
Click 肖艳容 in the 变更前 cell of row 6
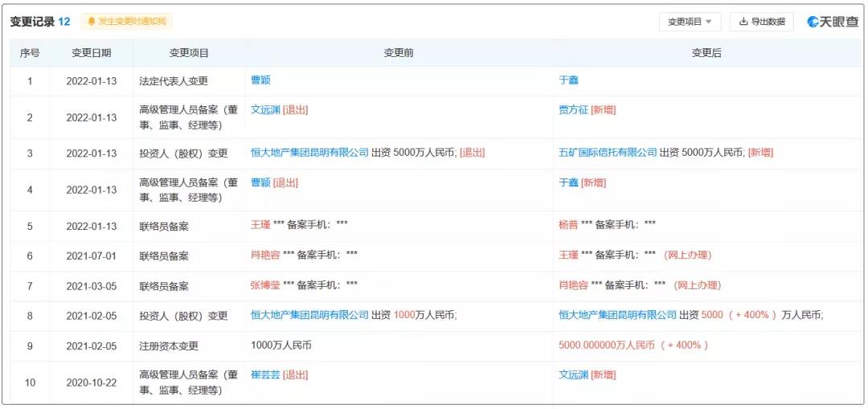(265, 256)
